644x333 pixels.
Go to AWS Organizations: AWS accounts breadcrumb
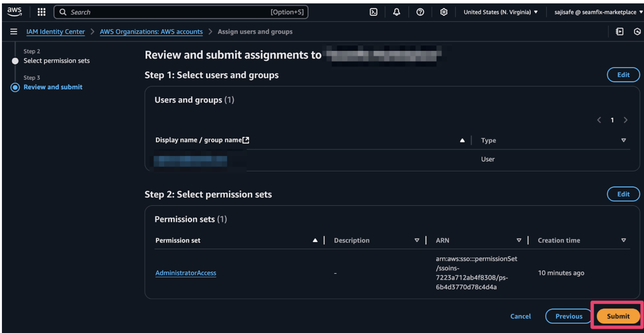click(151, 32)
